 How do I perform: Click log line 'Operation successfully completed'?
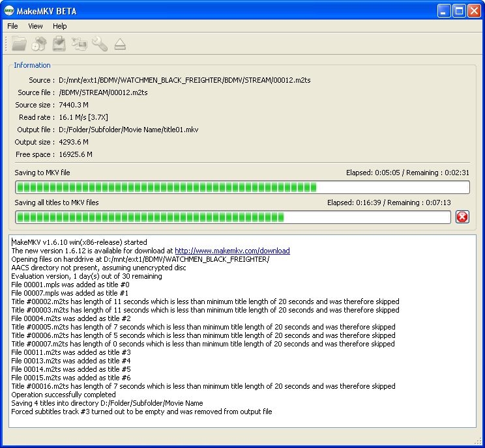pos(64,395)
